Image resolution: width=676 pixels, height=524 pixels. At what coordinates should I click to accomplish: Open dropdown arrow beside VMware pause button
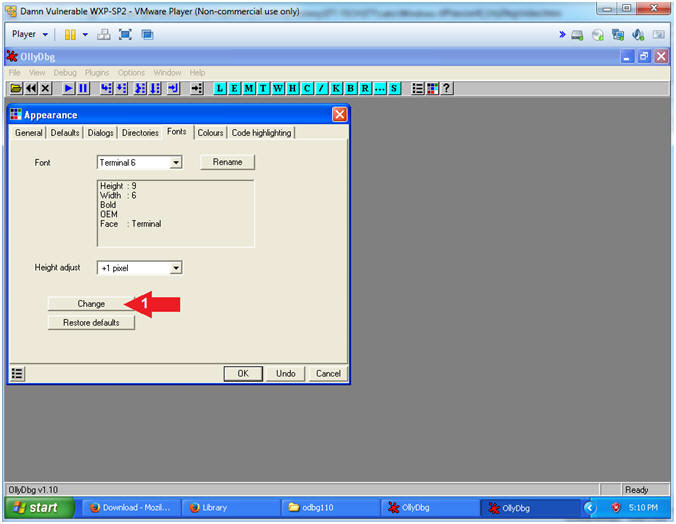85,35
